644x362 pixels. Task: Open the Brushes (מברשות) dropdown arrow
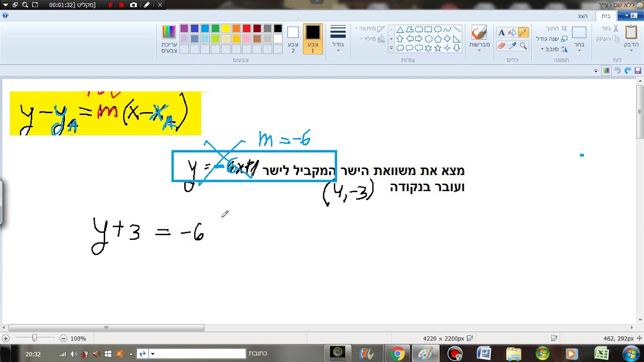[x=479, y=50]
